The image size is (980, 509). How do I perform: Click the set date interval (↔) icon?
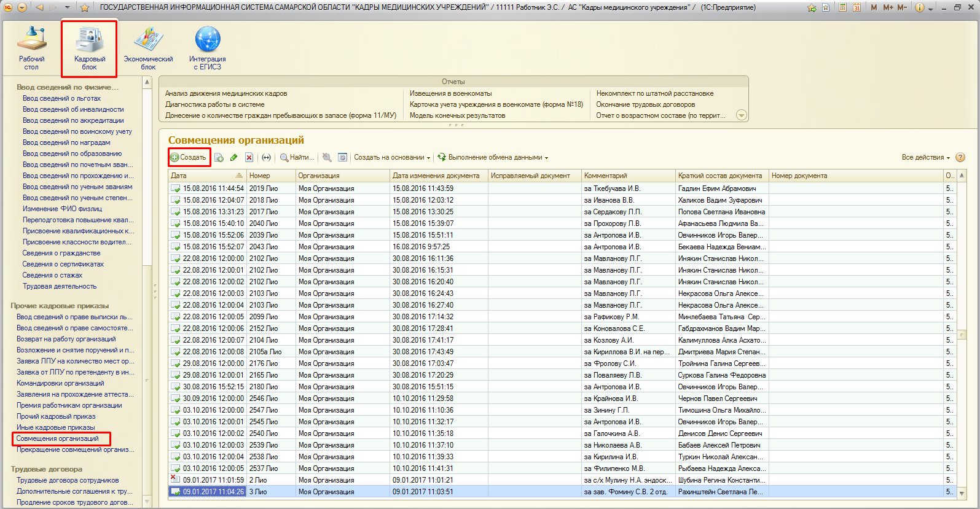pos(266,158)
